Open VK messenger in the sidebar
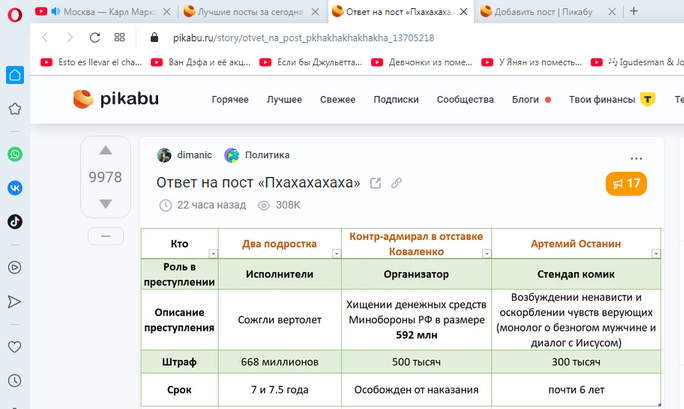684x409 pixels. [x=15, y=187]
